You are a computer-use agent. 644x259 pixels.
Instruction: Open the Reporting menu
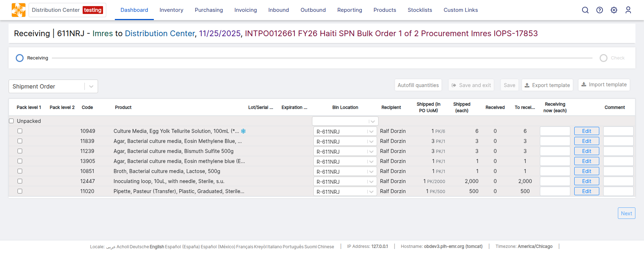[349, 10]
